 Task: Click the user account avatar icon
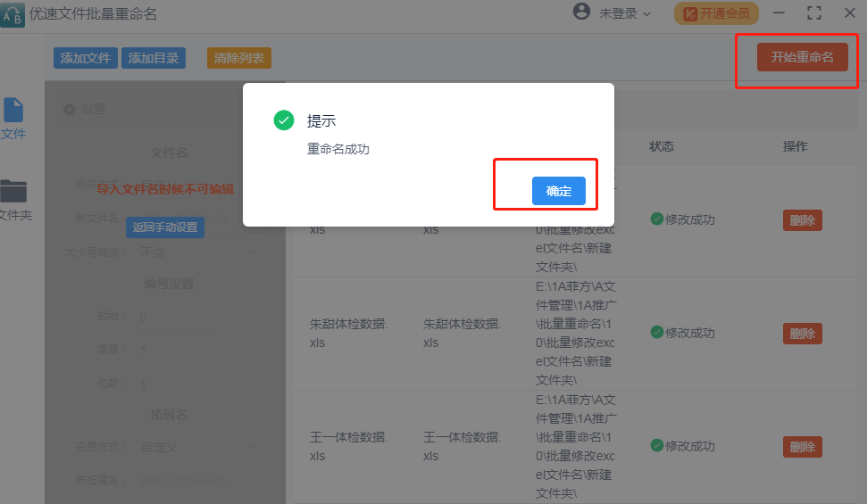click(x=582, y=12)
